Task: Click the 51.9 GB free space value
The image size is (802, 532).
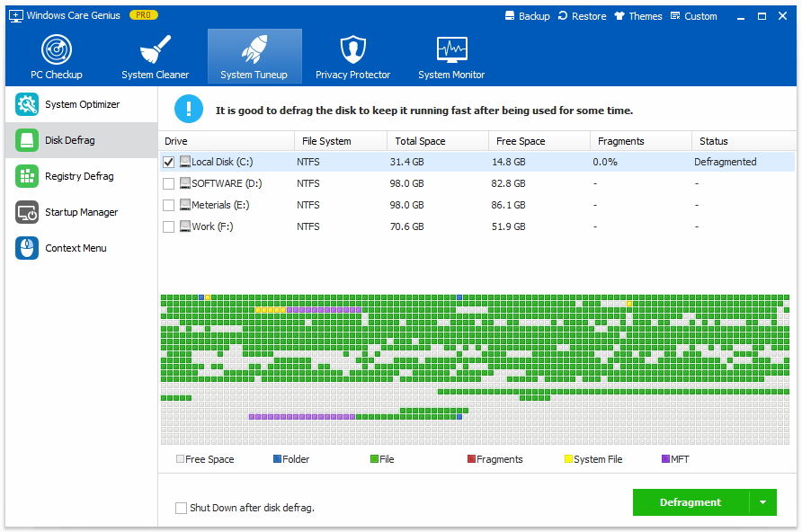Action: click(508, 226)
